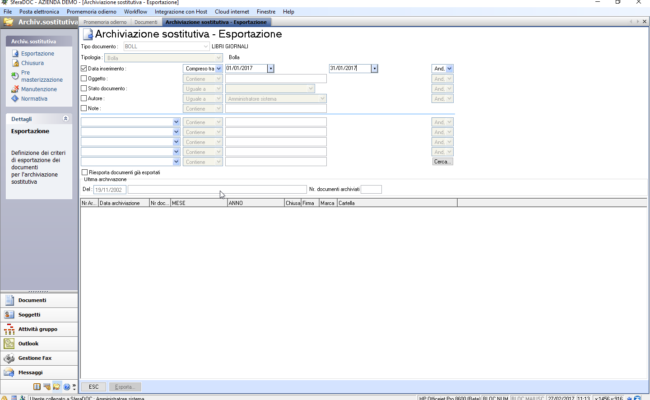Open the Finestre menu
650x400 pixels.
266,12
